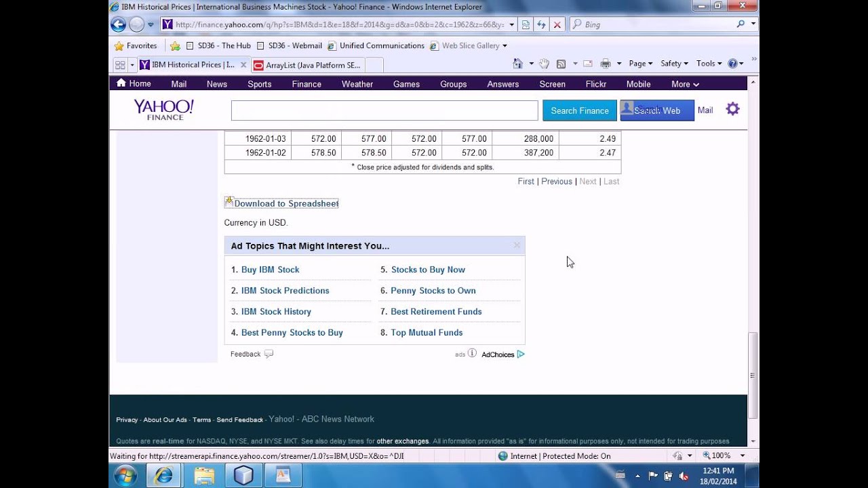Show hidden tray icons arrow
This screenshot has width=868, height=488.
[x=637, y=476]
